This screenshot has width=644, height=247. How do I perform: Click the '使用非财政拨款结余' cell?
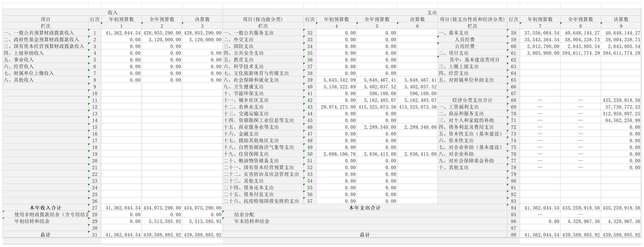tap(46, 214)
